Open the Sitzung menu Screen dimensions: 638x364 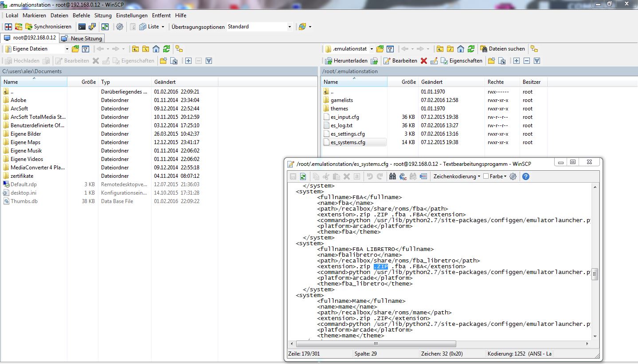[x=103, y=15]
